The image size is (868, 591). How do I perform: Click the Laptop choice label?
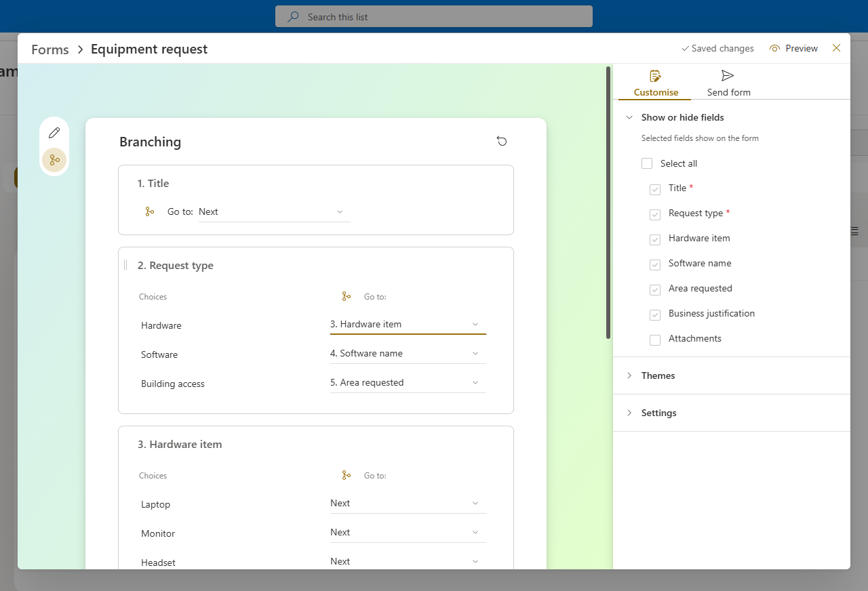(x=156, y=504)
